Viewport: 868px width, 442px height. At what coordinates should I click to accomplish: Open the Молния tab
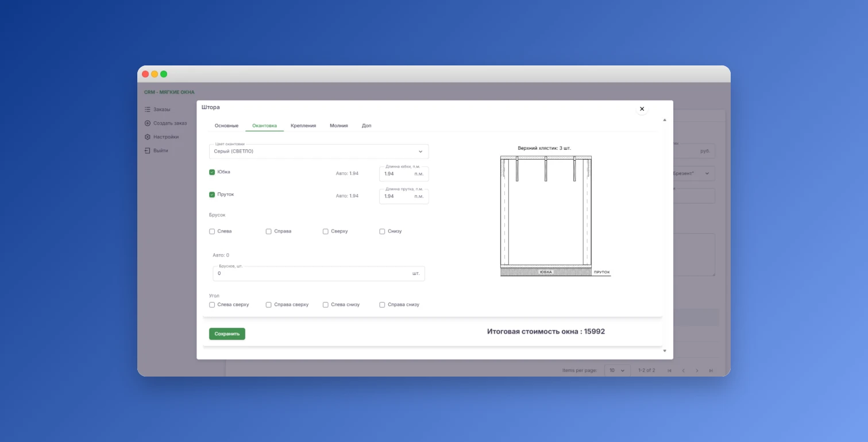(x=338, y=126)
